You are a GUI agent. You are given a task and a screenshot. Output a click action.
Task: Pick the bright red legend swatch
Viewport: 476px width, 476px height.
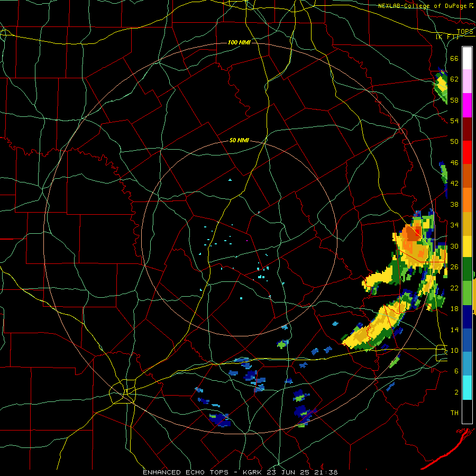point(467,152)
